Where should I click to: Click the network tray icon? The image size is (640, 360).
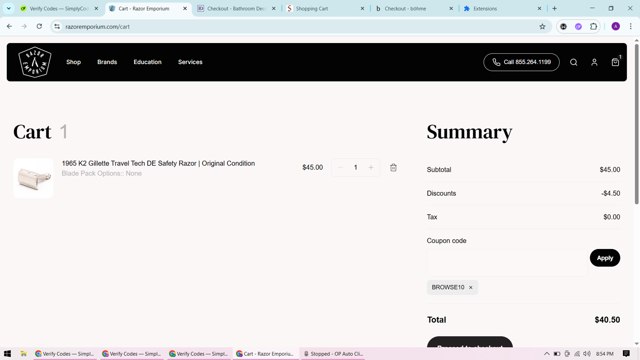577,353
